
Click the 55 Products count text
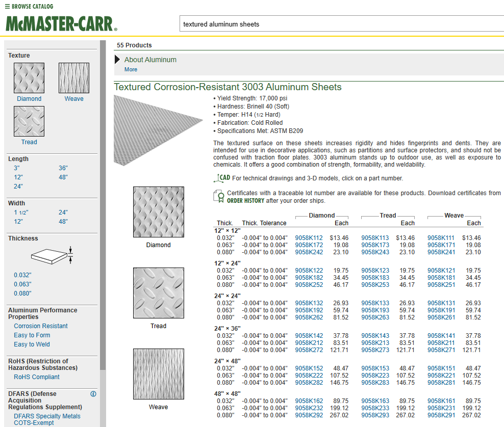pos(134,45)
